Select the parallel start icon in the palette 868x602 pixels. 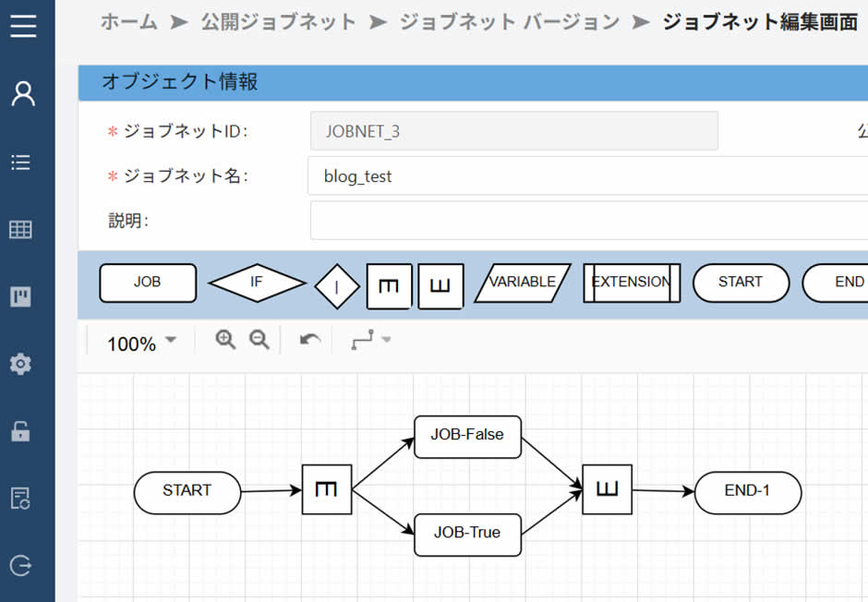pos(389,286)
